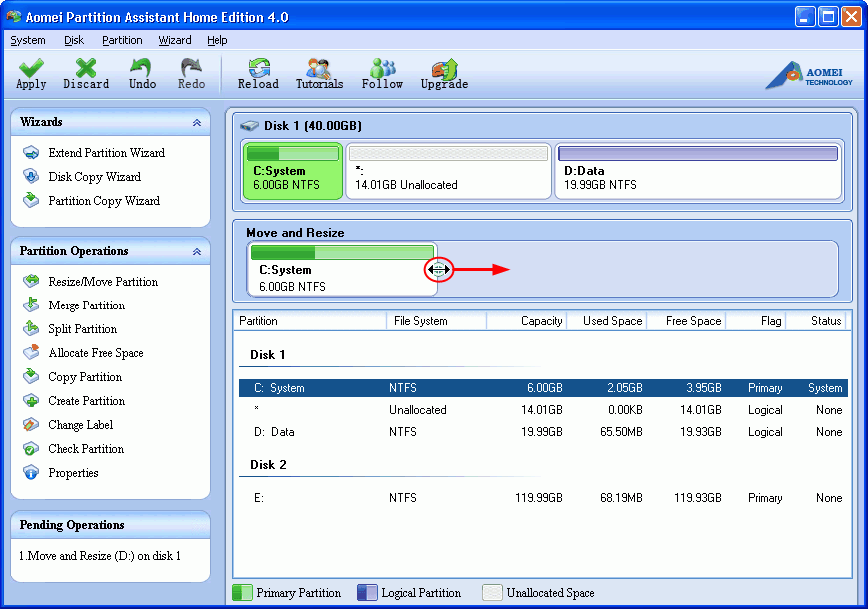Open the Disk menu
Screen dimensions: 868x609
click(x=74, y=40)
